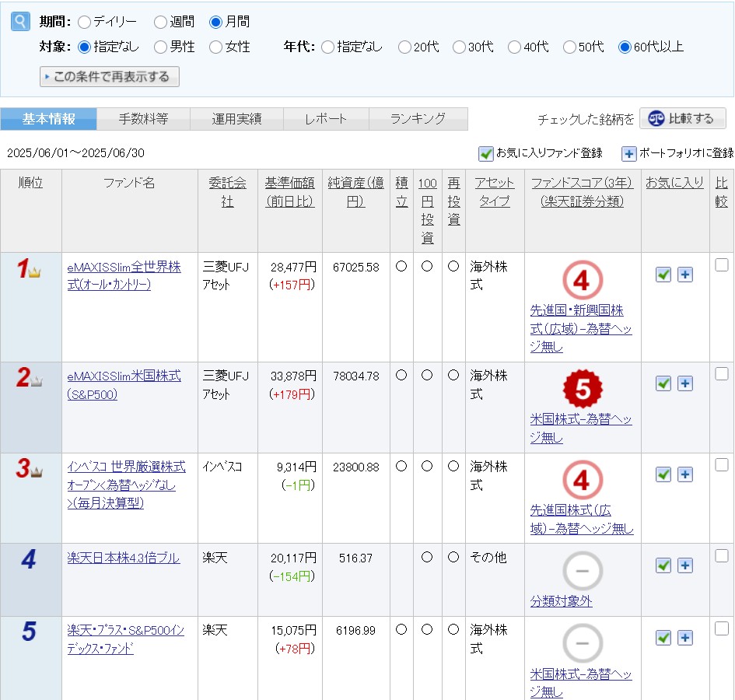Select 女性 target radio button
This screenshot has width=735, height=700.
pos(215,47)
